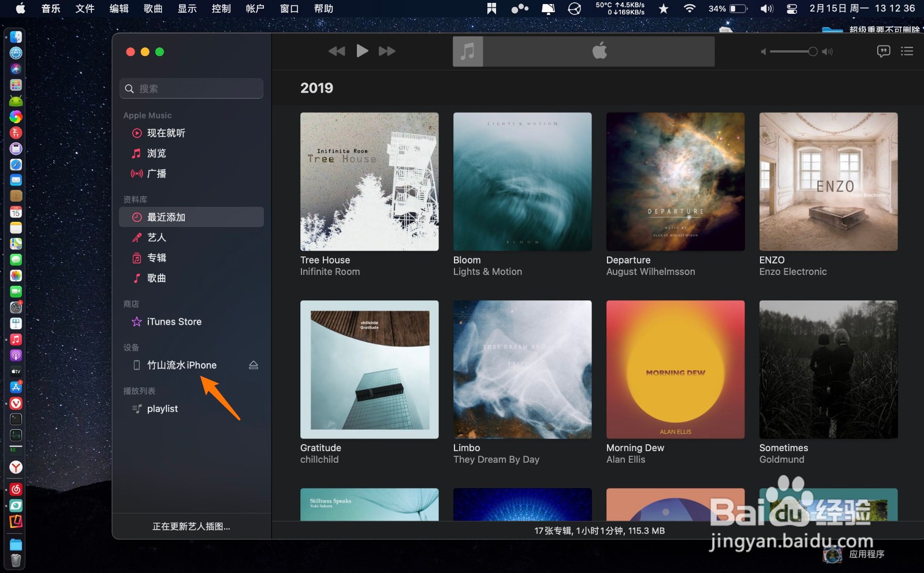Open Finder from the Dock

(x=16, y=37)
